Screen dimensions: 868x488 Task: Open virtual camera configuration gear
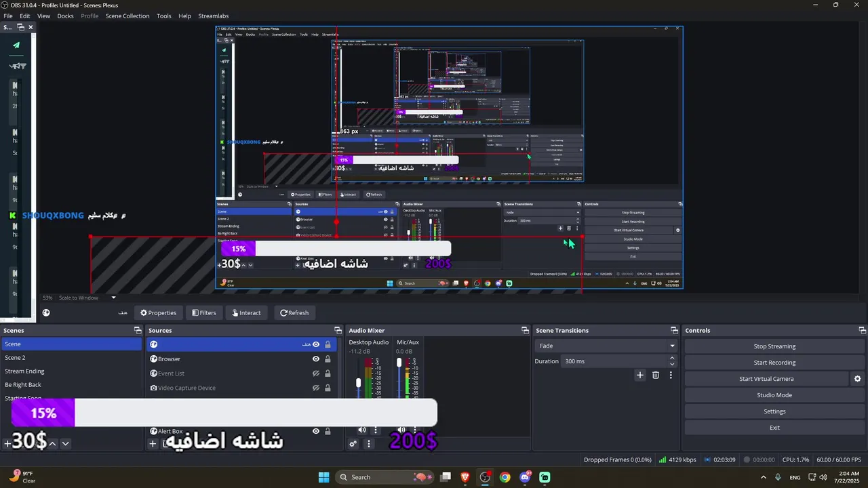(x=857, y=379)
